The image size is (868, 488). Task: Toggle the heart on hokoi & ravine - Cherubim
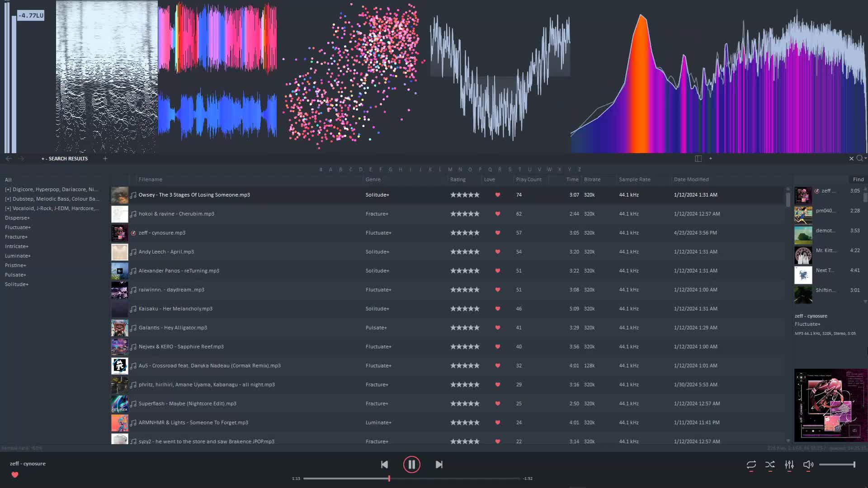pos(498,214)
